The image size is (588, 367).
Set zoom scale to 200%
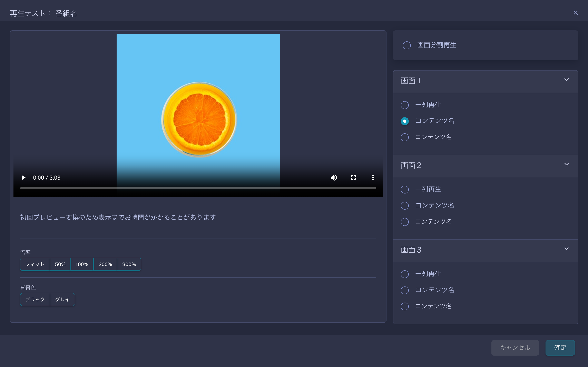105,264
